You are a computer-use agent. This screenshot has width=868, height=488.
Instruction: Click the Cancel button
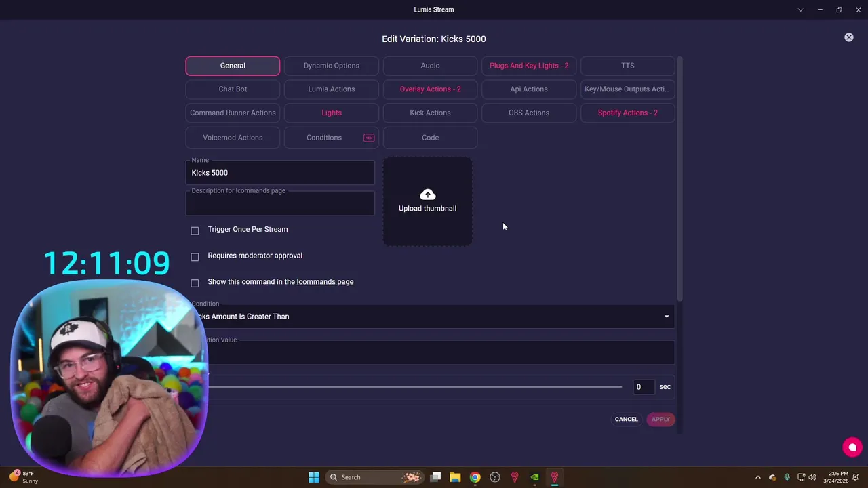pyautogui.click(x=626, y=419)
